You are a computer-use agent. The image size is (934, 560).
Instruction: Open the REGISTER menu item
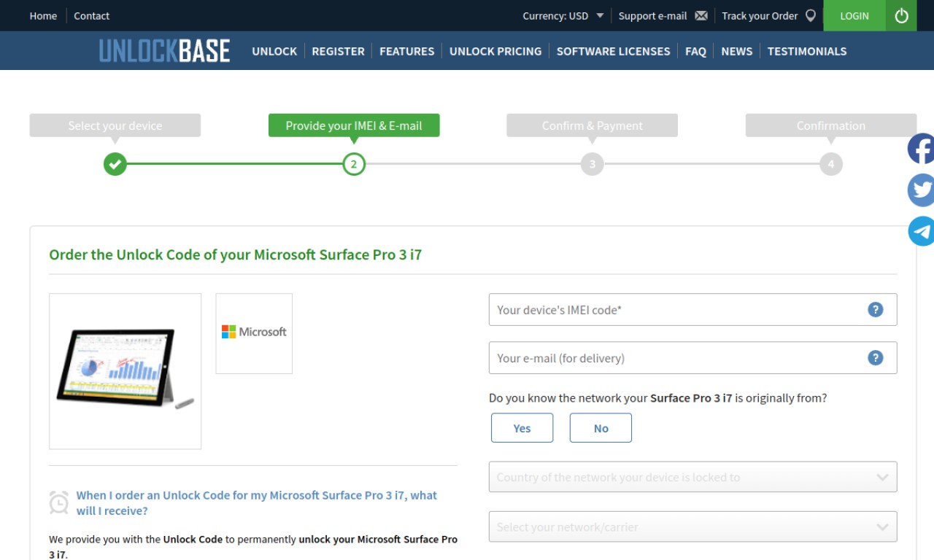point(338,51)
